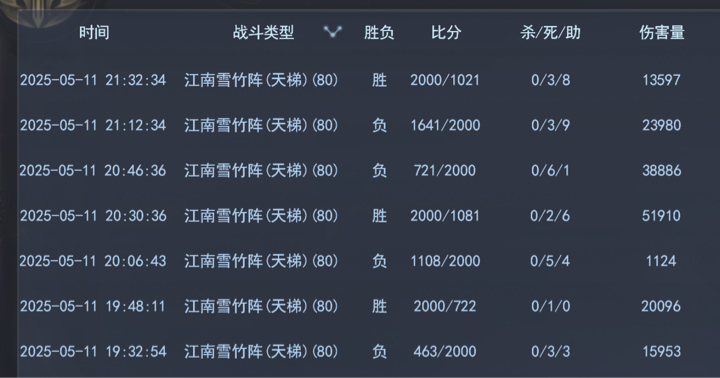Screen dimensions: 720x378
Task: Click the 胜 result in the 19:48:11 row
Action: pyautogui.click(x=379, y=306)
